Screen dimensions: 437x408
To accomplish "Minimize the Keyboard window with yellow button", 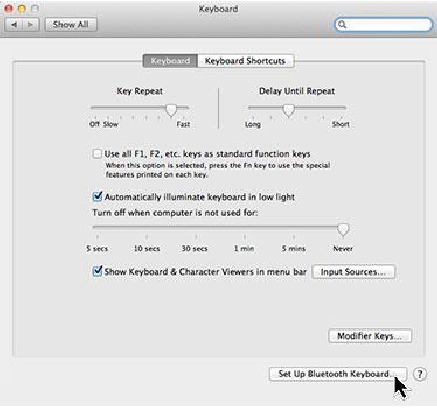I will [x=22, y=8].
